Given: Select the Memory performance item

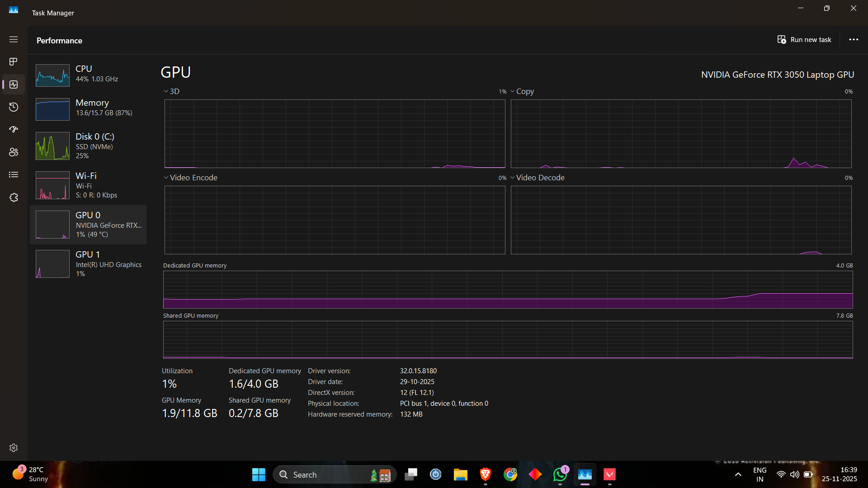Looking at the screenshot, I should point(88,108).
